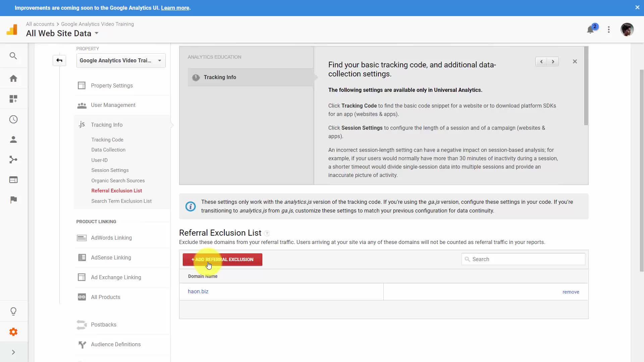Click the All Products link icon
This screenshot has height=362, width=644.
point(82,297)
